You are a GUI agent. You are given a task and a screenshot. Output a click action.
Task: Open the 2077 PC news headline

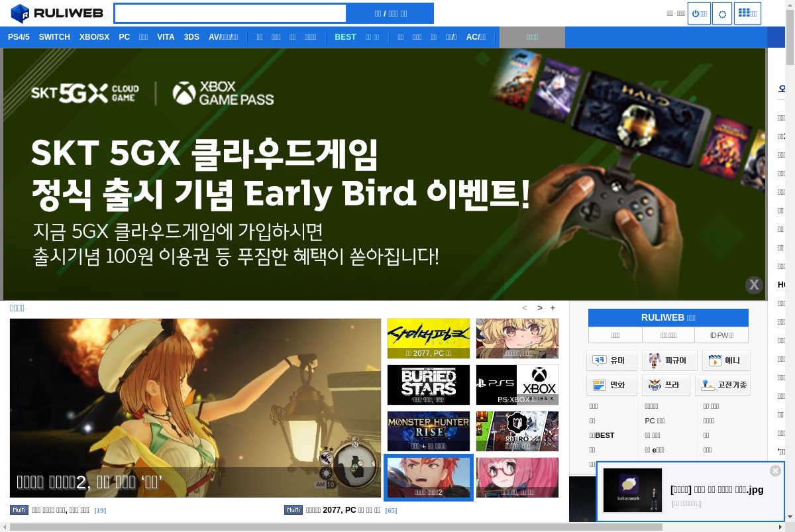coord(343,510)
